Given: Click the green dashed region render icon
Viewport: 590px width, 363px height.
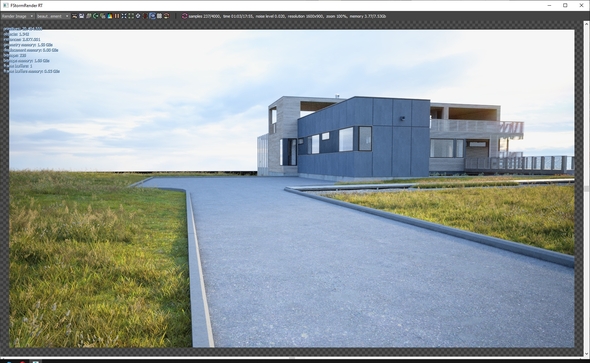Looking at the screenshot, I should [131, 16].
